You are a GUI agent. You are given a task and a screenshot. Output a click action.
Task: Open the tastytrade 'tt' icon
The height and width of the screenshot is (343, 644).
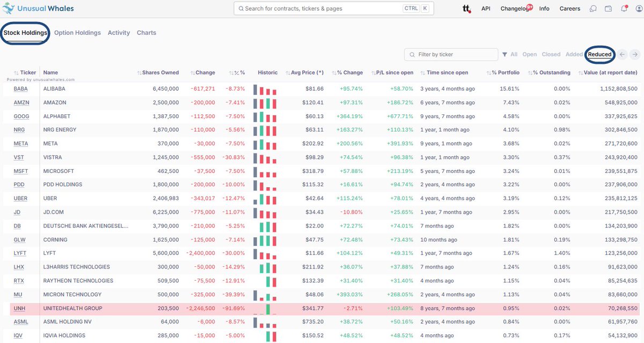click(466, 9)
